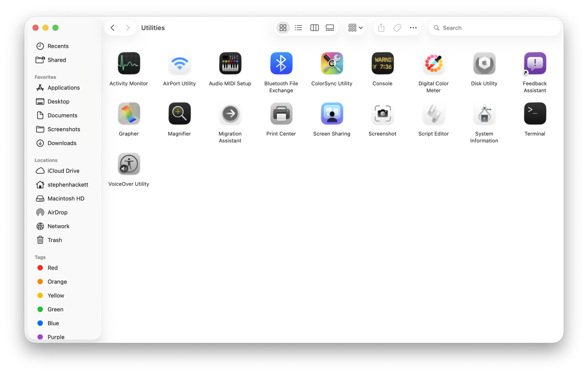Click the Grapher app icon
The width and height of the screenshot is (588, 375).
tap(129, 113)
